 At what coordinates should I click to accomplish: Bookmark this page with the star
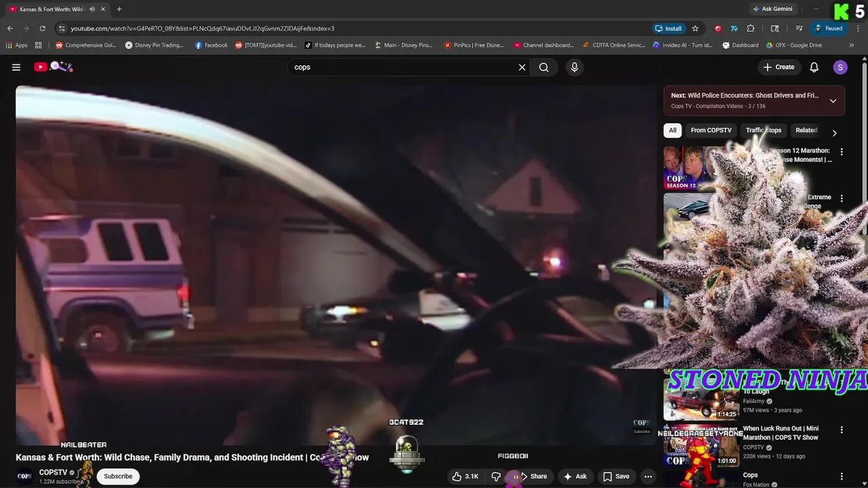[x=695, y=28]
